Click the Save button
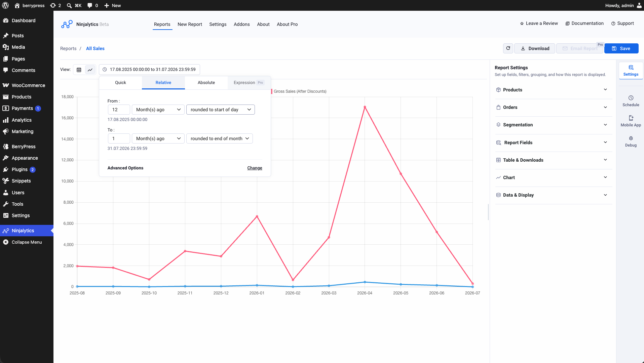 click(x=621, y=48)
